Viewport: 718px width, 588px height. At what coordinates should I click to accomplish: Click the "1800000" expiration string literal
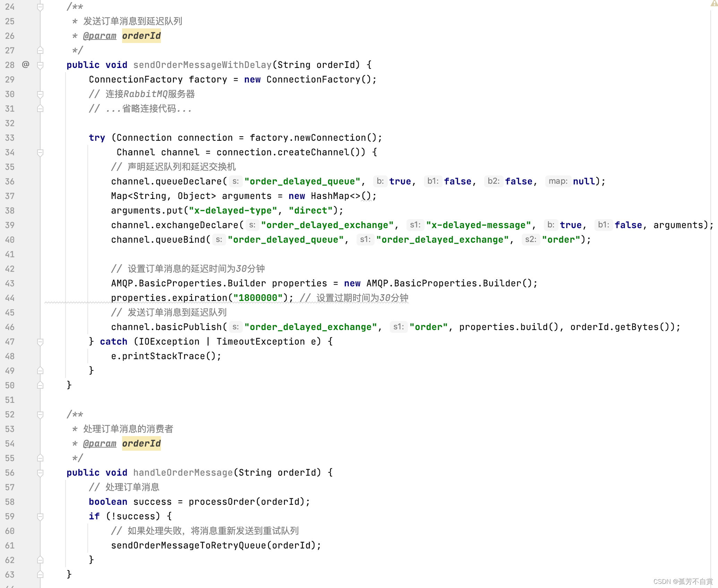(x=258, y=298)
